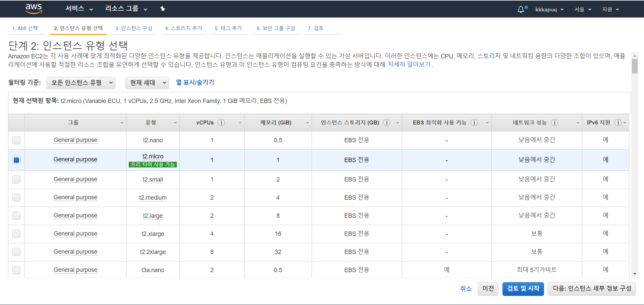Click t2.xlarge type name

153,234
